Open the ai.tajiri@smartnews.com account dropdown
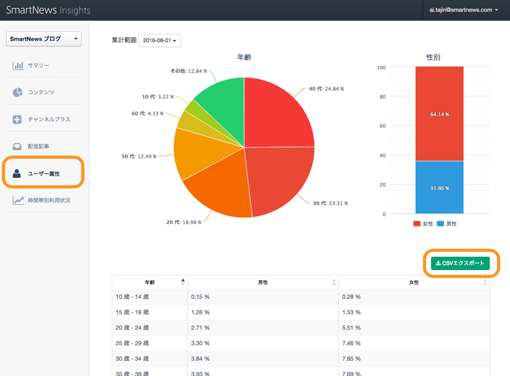 [x=464, y=10]
